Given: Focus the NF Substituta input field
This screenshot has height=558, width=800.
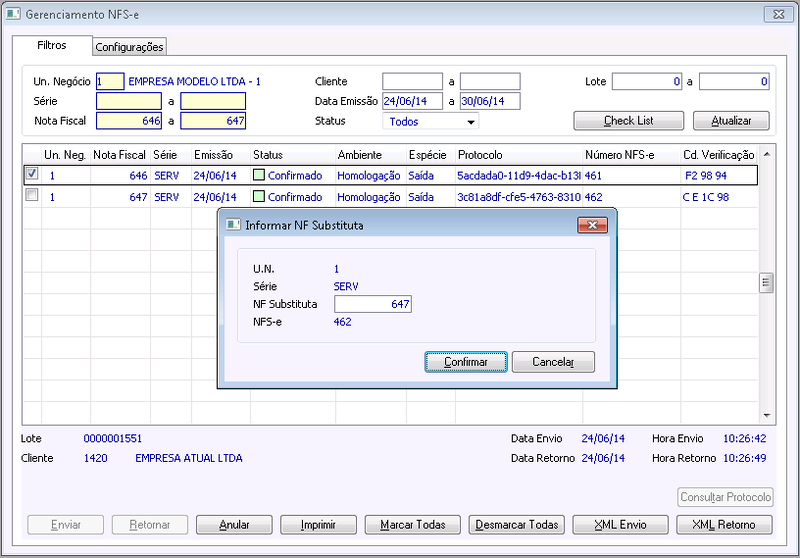Looking at the screenshot, I should pos(373,304).
